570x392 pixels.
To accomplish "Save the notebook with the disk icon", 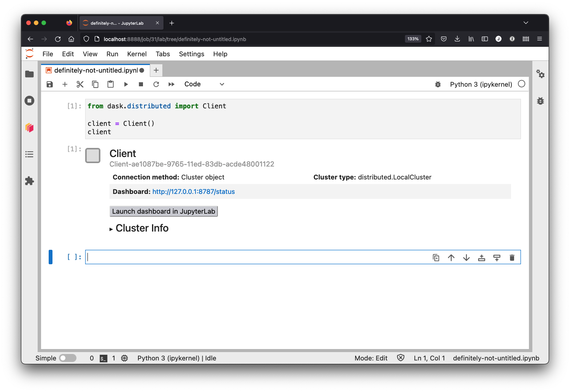I will (x=50, y=84).
